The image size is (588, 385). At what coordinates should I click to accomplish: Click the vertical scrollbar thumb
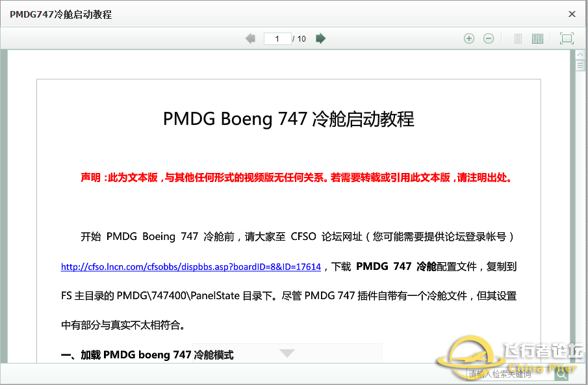[x=580, y=65]
